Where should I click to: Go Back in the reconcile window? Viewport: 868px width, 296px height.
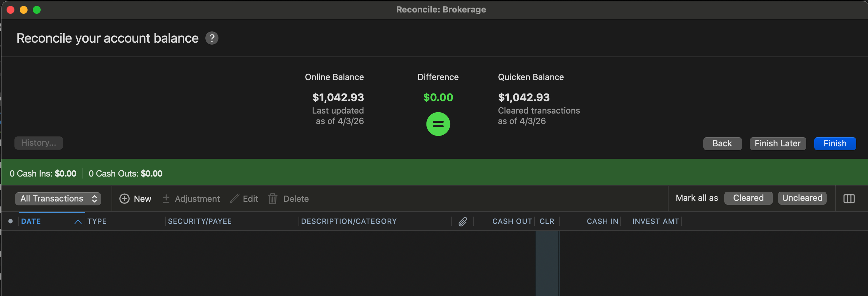(x=722, y=143)
